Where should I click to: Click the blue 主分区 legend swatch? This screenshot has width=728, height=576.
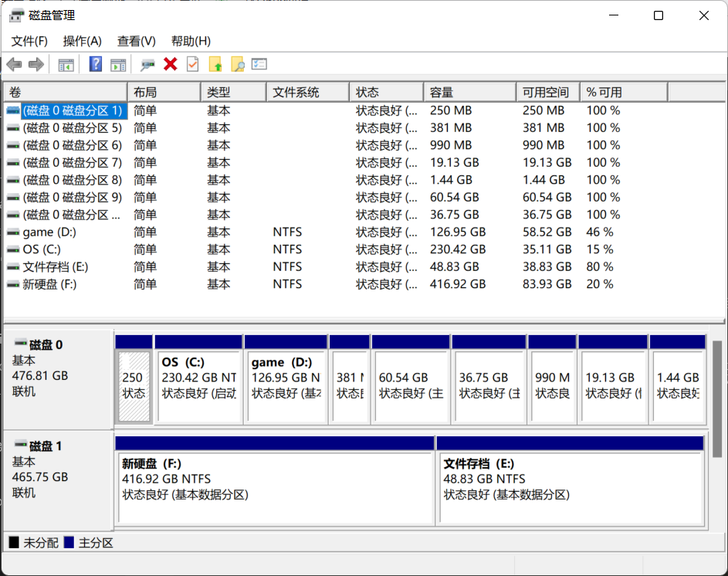pyautogui.click(x=69, y=543)
